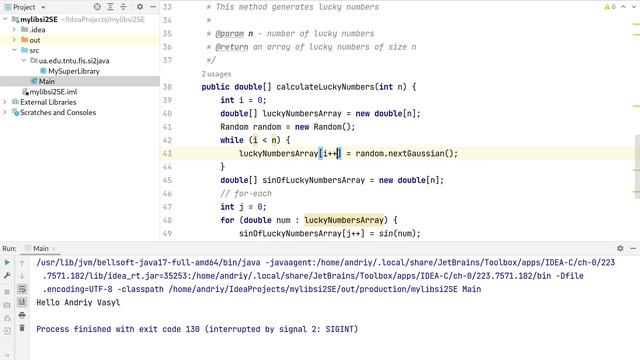Rerun the Main configuration with green arrow
The height and width of the screenshot is (360, 640).
pos(7,262)
